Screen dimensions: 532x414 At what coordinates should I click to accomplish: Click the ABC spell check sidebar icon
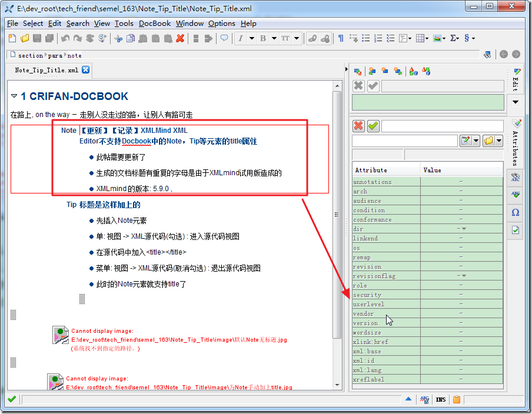tap(516, 195)
